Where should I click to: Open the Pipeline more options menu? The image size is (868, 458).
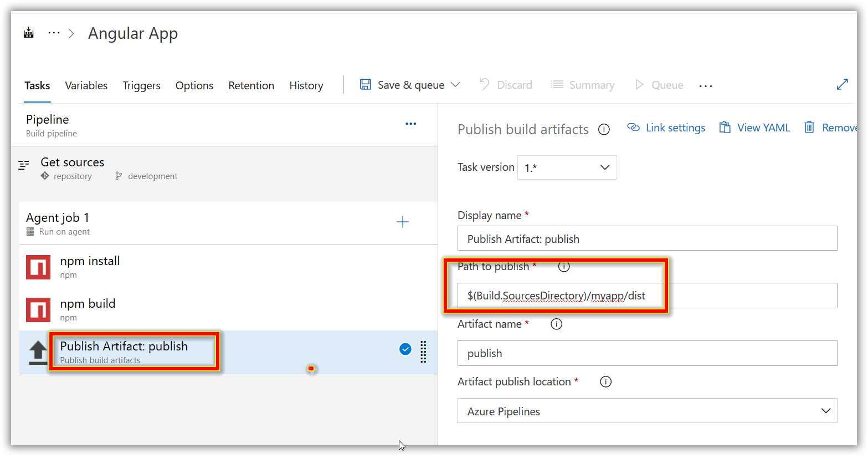tap(410, 124)
